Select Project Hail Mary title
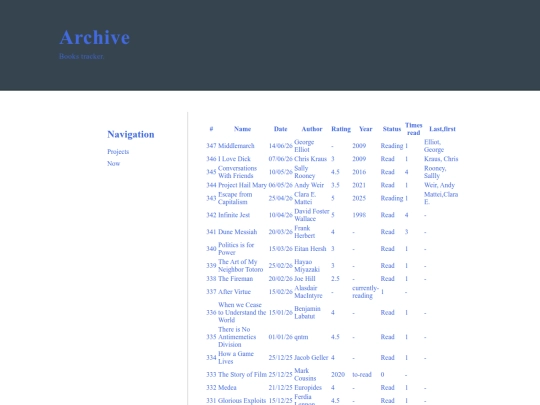This screenshot has height=405, width=540. tap(242, 185)
